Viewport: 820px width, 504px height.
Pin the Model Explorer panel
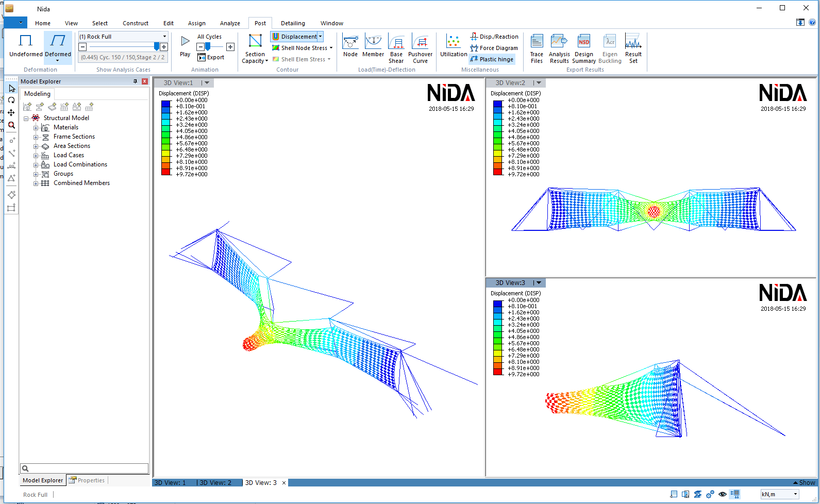pos(136,81)
